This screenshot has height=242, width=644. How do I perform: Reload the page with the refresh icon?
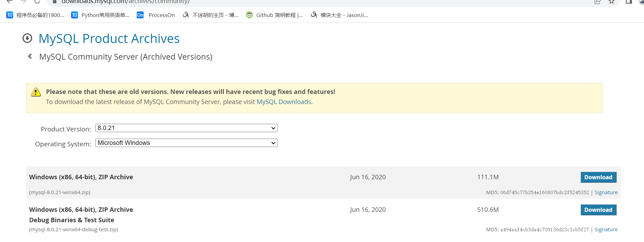pyautogui.click(x=37, y=2)
